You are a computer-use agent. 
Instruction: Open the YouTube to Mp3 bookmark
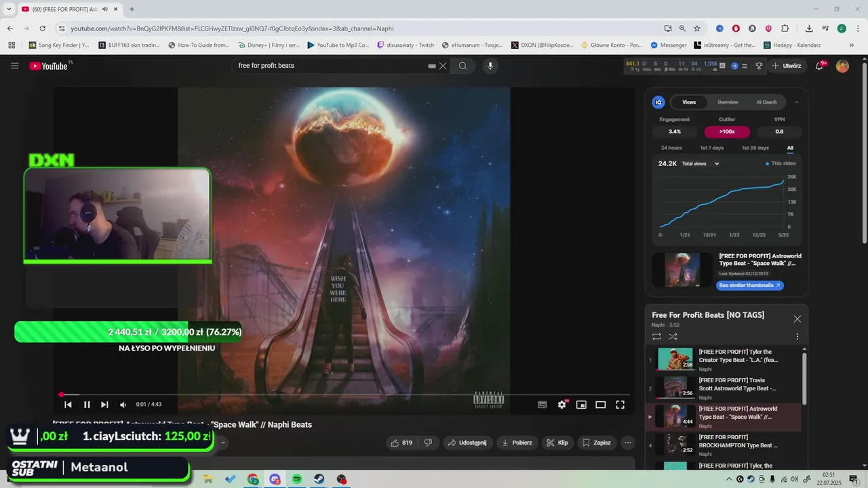tap(338, 45)
